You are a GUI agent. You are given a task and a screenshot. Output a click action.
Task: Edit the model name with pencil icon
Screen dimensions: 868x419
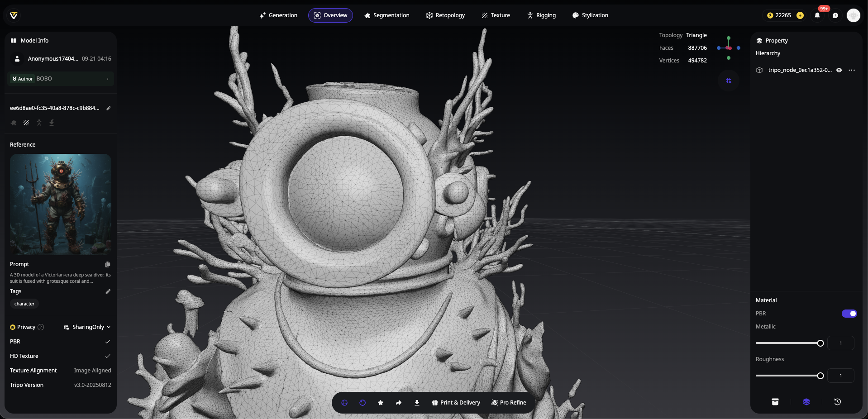click(x=109, y=108)
